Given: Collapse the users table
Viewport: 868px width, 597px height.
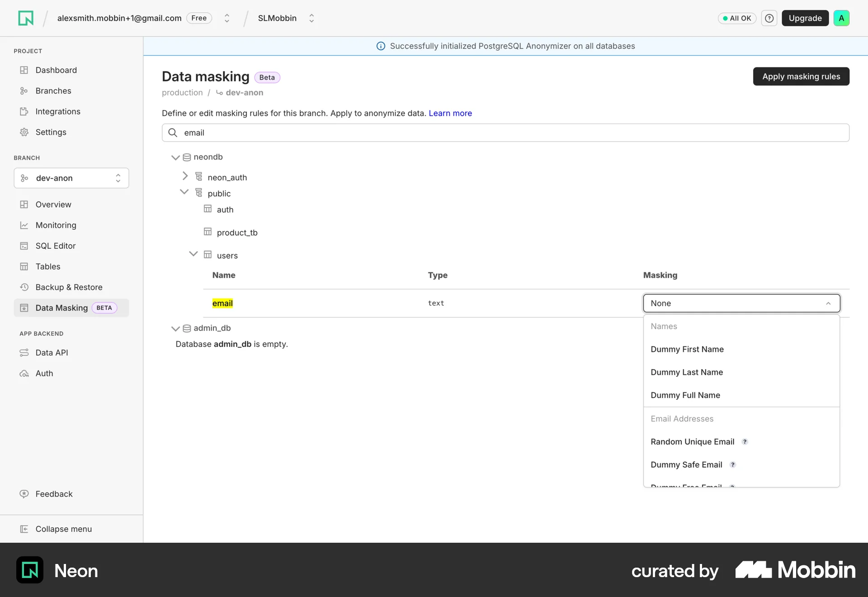Looking at the screenshot, I should point(193,254).
